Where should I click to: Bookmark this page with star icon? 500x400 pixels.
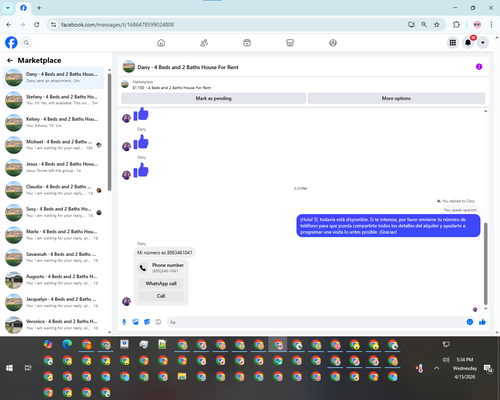[x=437, y=25]
